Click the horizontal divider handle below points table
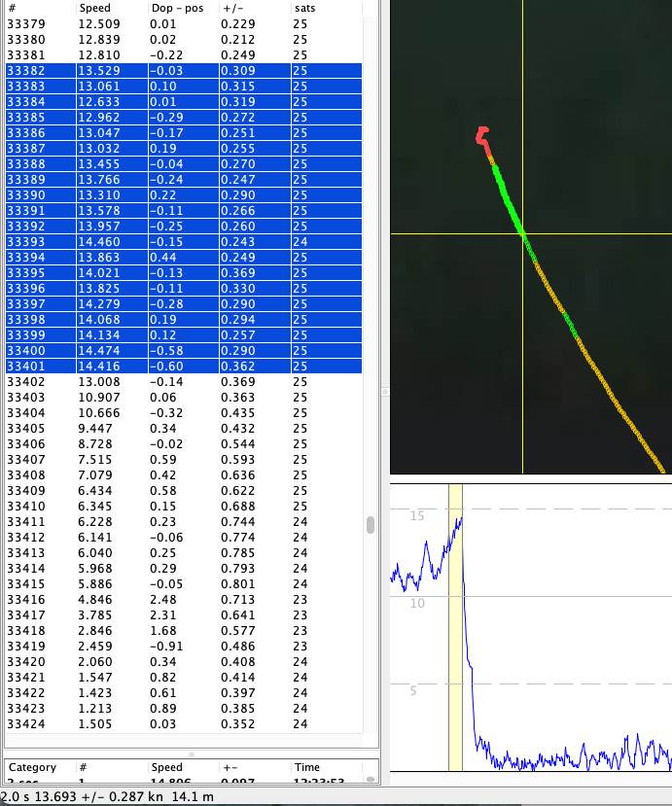The image size is (672, 806). click(x=191, y=753)
